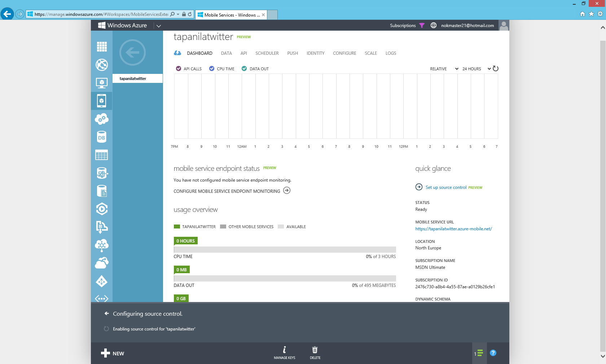Switch to the SCHEDULER tab

(x=267, y=53)
